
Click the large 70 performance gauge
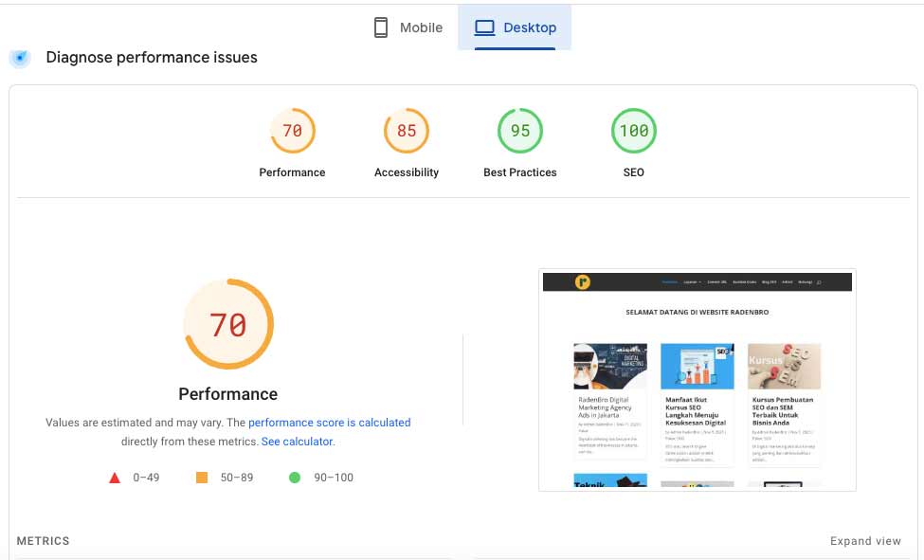pyautogui.click(x=228, y=324)
